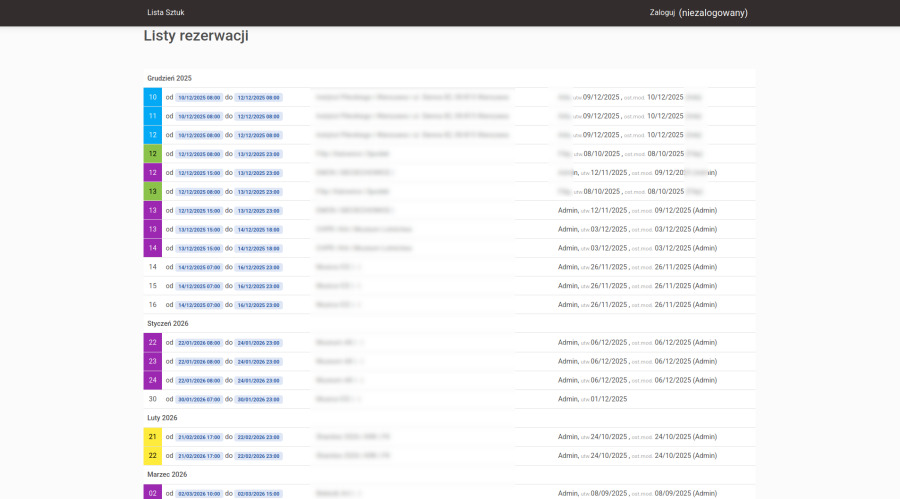
Task: Click the Marzec 2026 section header
Action: click(x=168, y=474)
